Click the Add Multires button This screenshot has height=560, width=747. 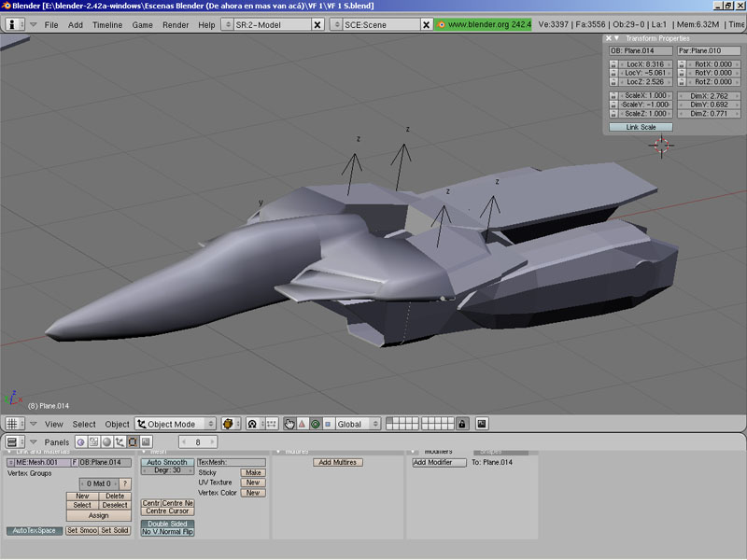[x=338, y=462]
